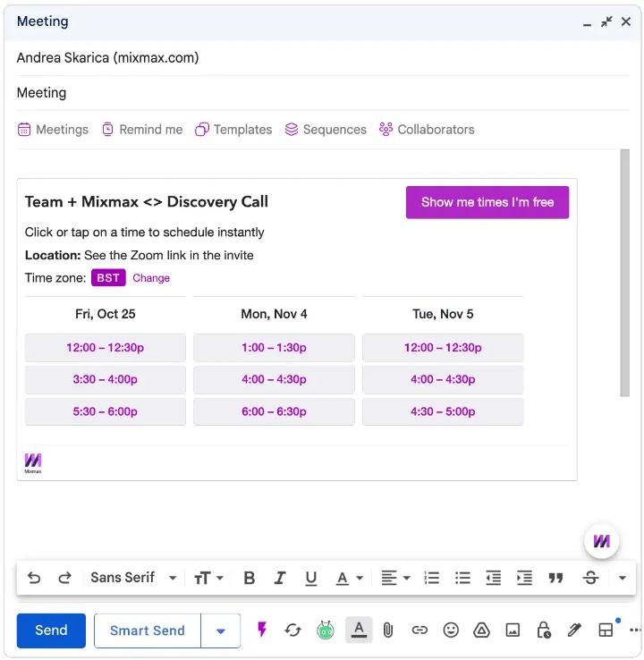Open the text color picker
Screen dimensions: 644x660
350,578
